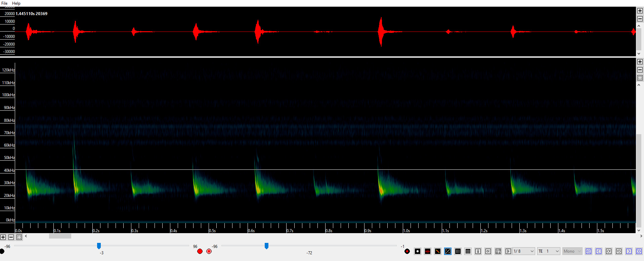Image resolution: width=644 pixels, height=261 pixels.
Task: Open the Help menu
Action: pyautogui.click(x=16, y=3)
